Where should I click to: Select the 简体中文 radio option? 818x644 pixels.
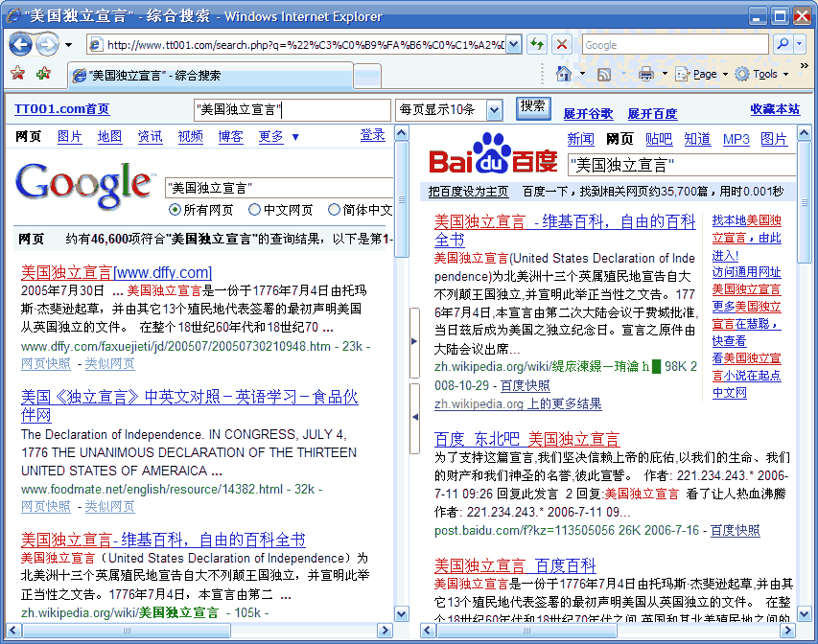click(334, 210)
